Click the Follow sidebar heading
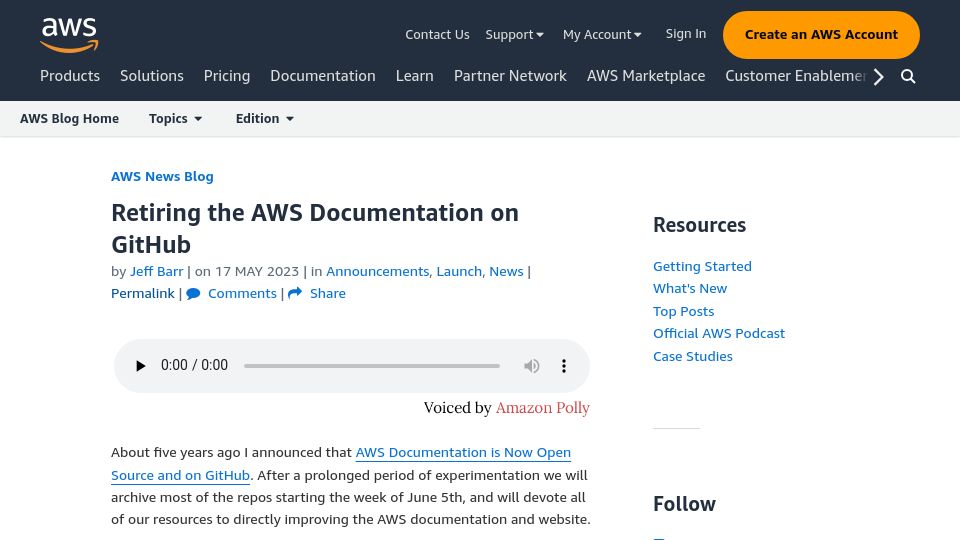The image size is (960, 540). 684,504
